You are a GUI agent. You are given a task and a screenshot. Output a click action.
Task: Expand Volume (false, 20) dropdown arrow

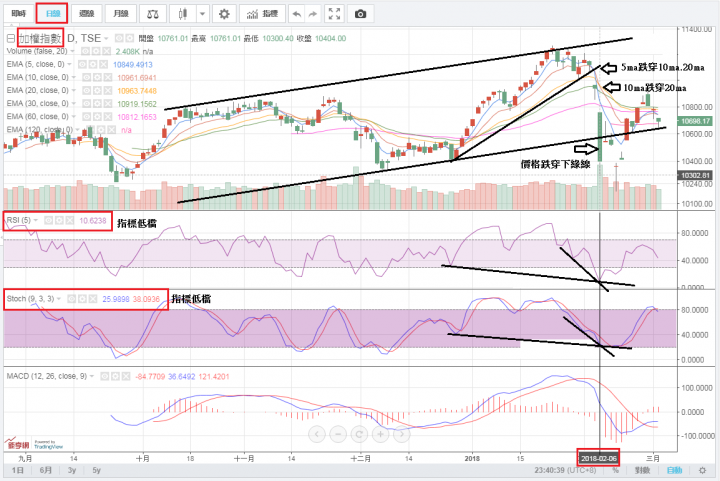[72, 51]
